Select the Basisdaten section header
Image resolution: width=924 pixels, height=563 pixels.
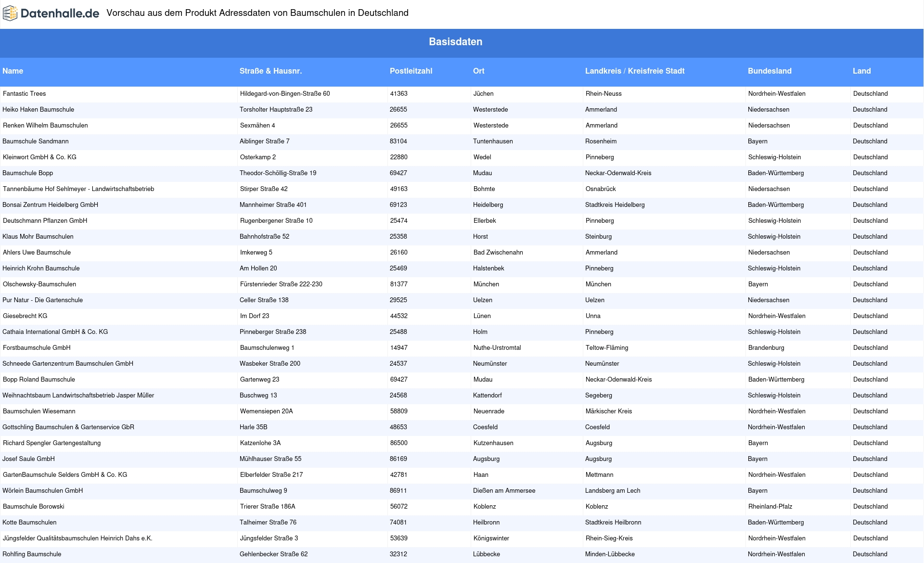[455, 42]
